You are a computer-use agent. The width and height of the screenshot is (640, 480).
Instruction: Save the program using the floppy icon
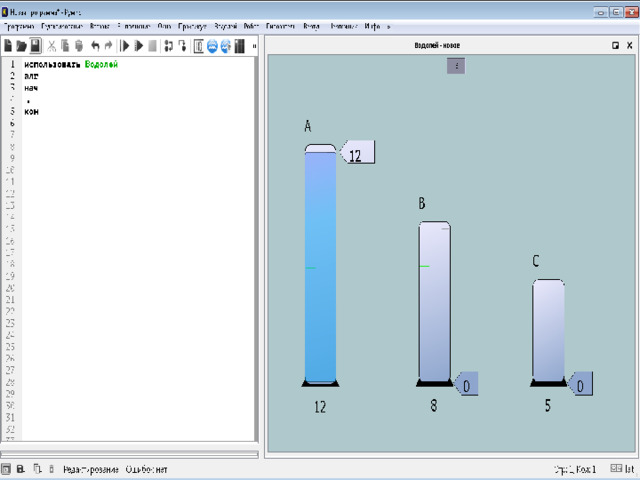pos(35,46)
